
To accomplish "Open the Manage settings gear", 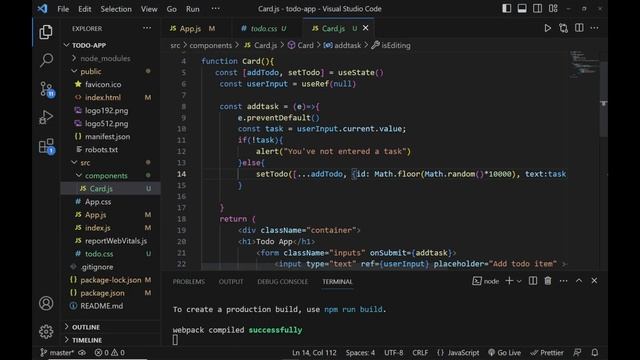I will (46, 331).
